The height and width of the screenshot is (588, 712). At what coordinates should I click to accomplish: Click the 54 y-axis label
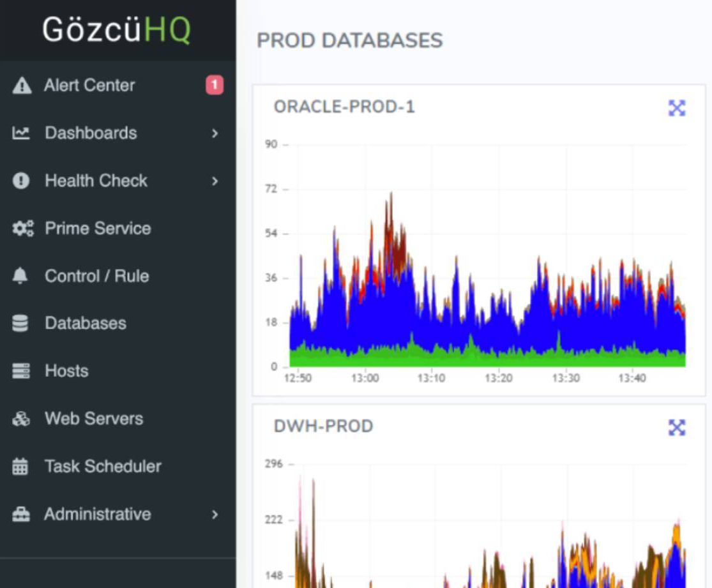[x=271, y=234]
